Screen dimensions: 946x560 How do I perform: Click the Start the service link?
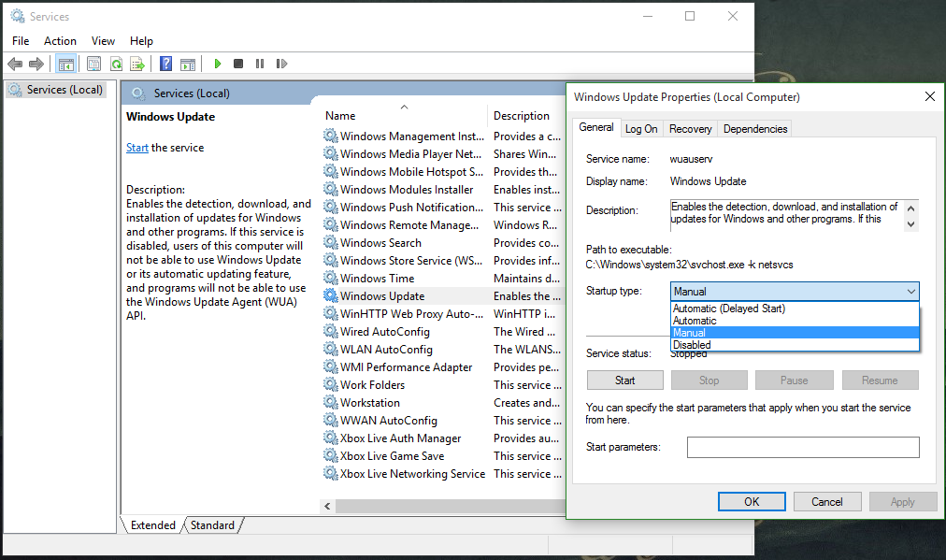[x=137, y=147]
